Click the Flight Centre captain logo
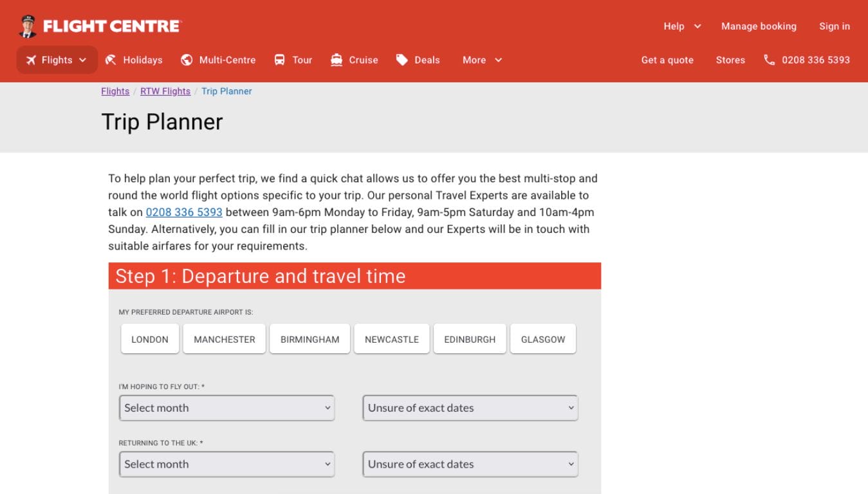This screenshot has height=494, width=868. (x=28, y=26)
